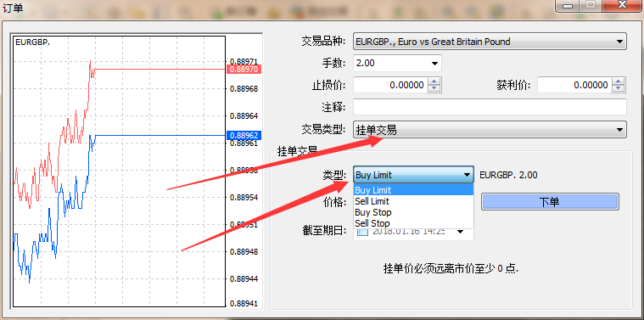Collapse the 类型 Buy Limit combo box
The height and width of the screenshot is (320, 644).
coord(413,175)
